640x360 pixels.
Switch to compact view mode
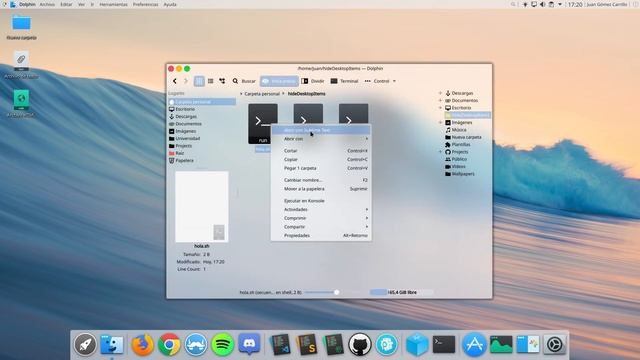(211, 81)
